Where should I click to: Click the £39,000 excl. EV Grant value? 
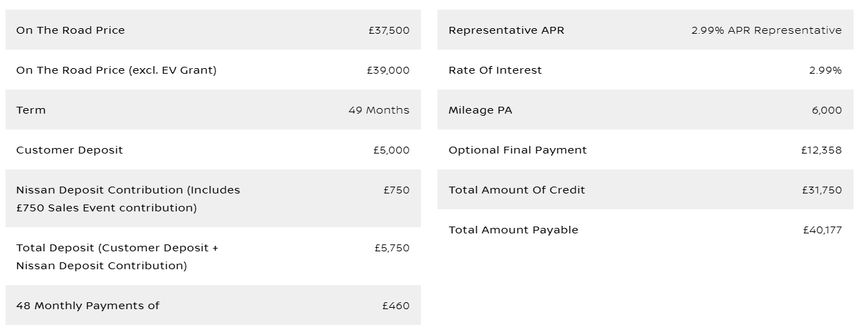click(x=388, y=70)
